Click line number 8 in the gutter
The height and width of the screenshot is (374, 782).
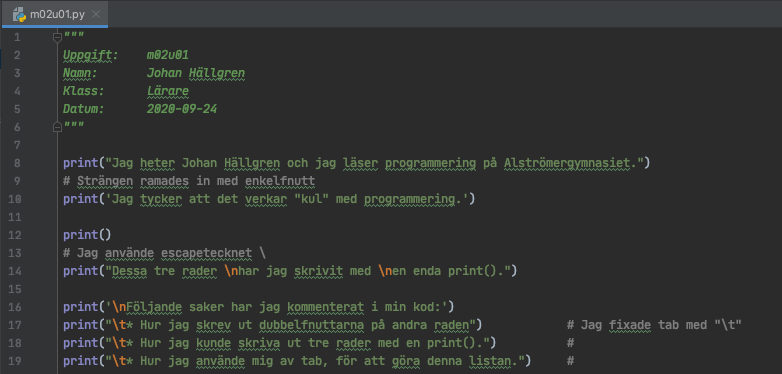[x=17, y=163]
